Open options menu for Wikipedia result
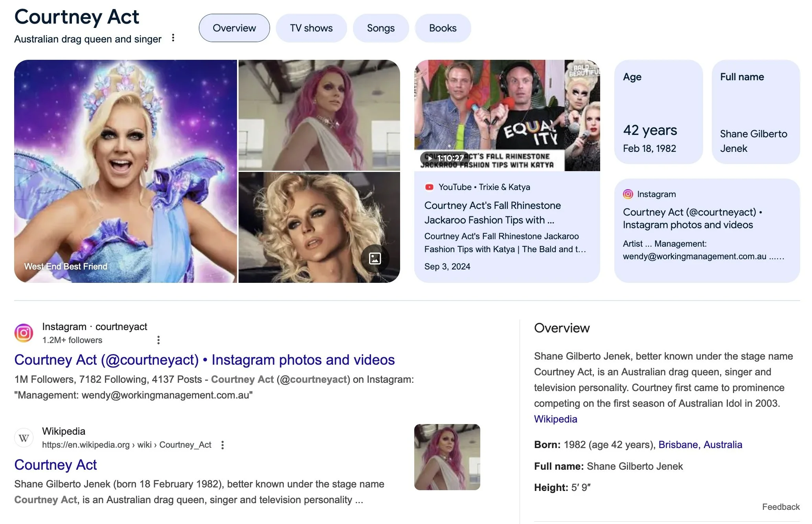Image resolution: width=812 pixels, height=524 pixels. coord(222,445)
